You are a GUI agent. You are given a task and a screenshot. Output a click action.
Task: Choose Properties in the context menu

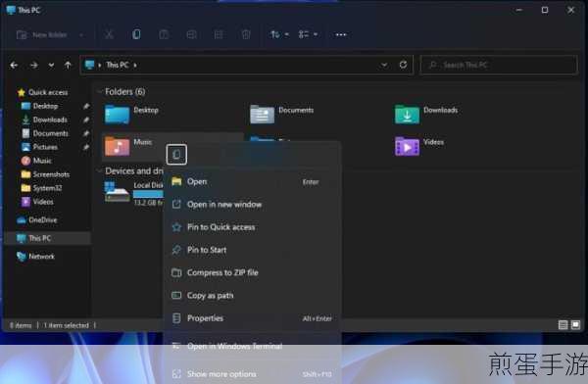[x=252, y=318]
